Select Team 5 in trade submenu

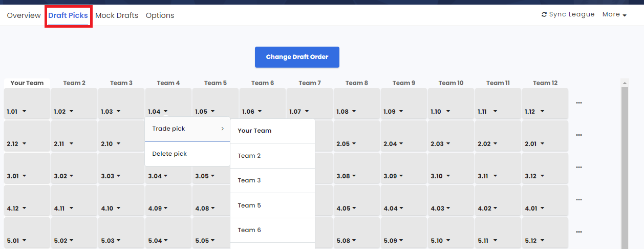click(272, 205)
